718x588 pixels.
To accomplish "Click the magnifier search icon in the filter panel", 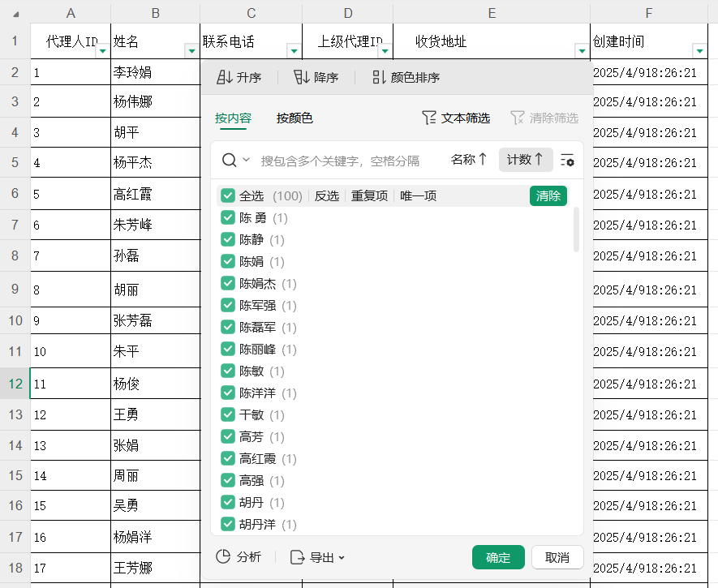I will (230, 161).
